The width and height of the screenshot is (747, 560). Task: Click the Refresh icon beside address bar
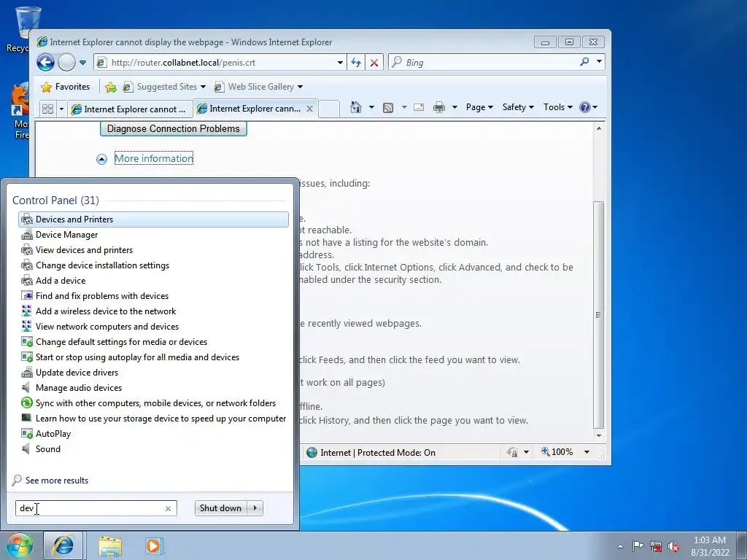tap(356, 63)
